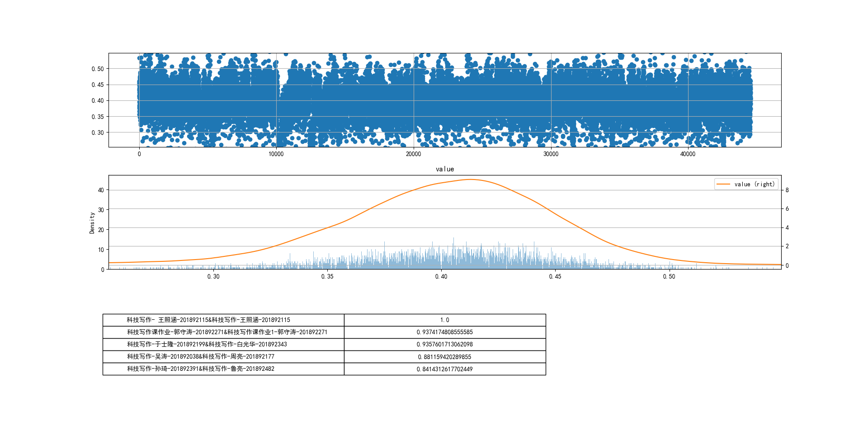
Task: Select the cell showing 0.8414312617702449
Action: pyautogui.click(x=445, y=369)
